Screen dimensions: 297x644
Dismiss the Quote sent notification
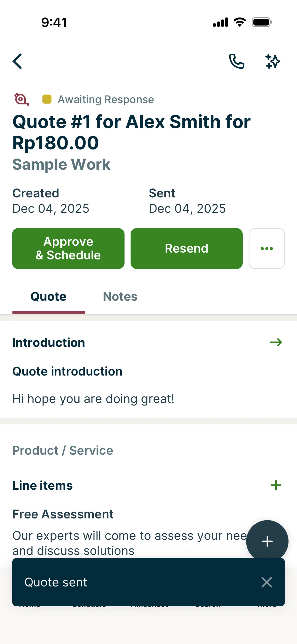click(x=267, y=582)
